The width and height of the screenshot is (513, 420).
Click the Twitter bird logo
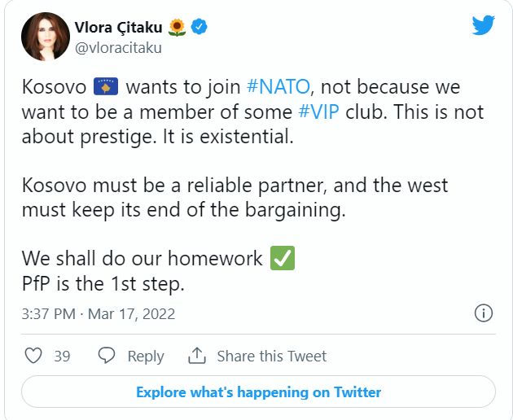pos(483,24)
